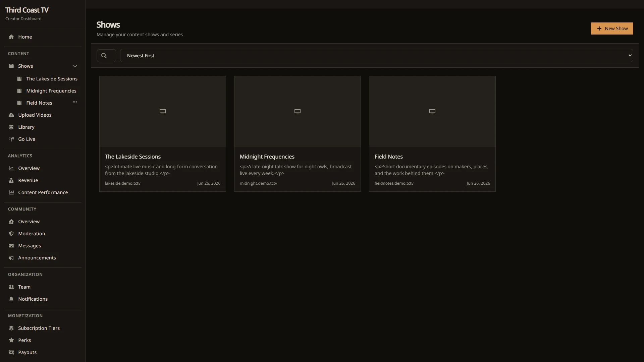The width and height of the screenshot is (644, 362).
Task: Open the Payouts page
Action: click(43, 352)
